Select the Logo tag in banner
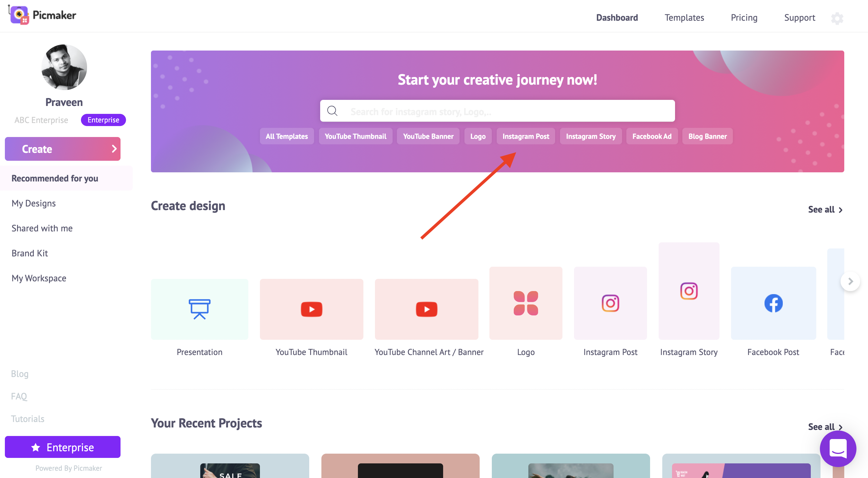This screenshot has width=868, height=478. click(478, 136)
